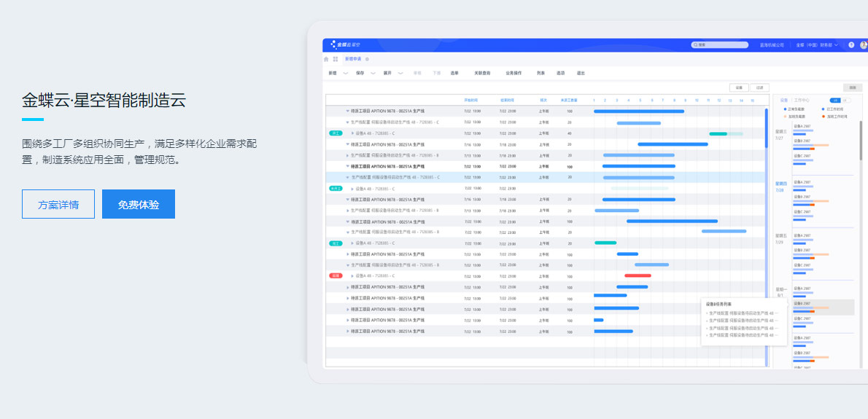Click 新增 in the toolbar
The height and width of the screenshot is (419, 868).
tap(332, 73)
